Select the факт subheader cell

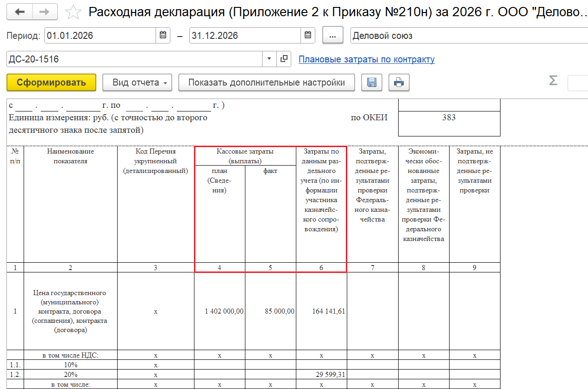click(271, 214)
